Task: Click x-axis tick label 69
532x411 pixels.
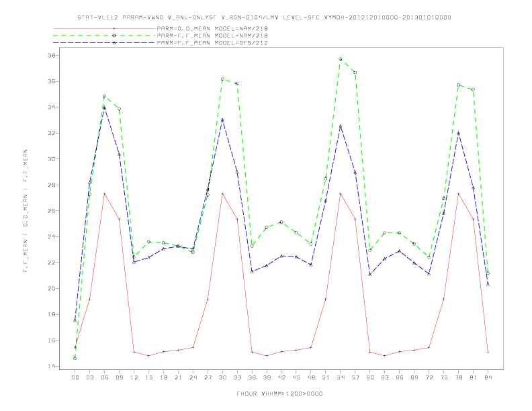Action: pyautogui.click(x=414, y=377)
